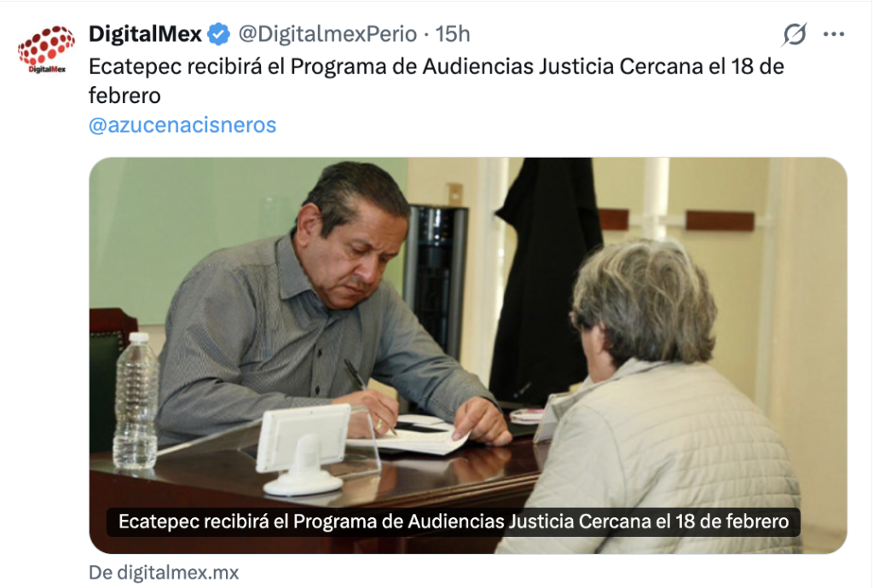The height and width of the screenshot is (588, 873).
Task: Open the @DigitalmexPerio handle
Action: click(x=327, y=34)
